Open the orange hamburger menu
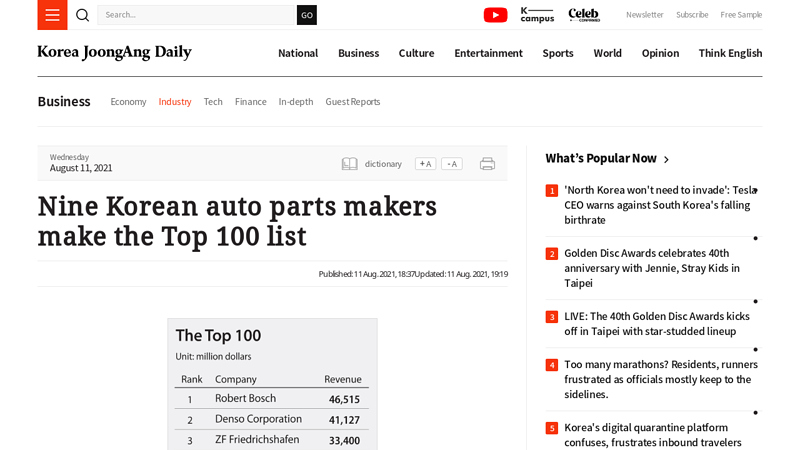The image size is (800, 450). 52,15
